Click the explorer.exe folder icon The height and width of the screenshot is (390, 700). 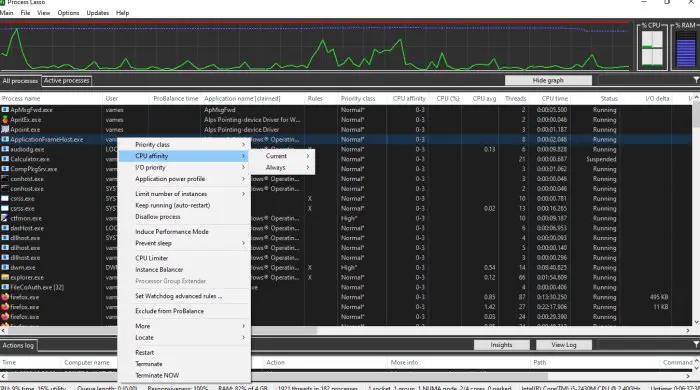[5, 277]
